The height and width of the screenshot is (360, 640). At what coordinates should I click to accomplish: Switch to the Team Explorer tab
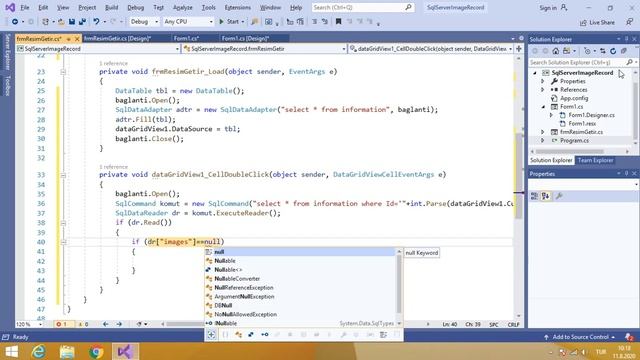(595, 160)
